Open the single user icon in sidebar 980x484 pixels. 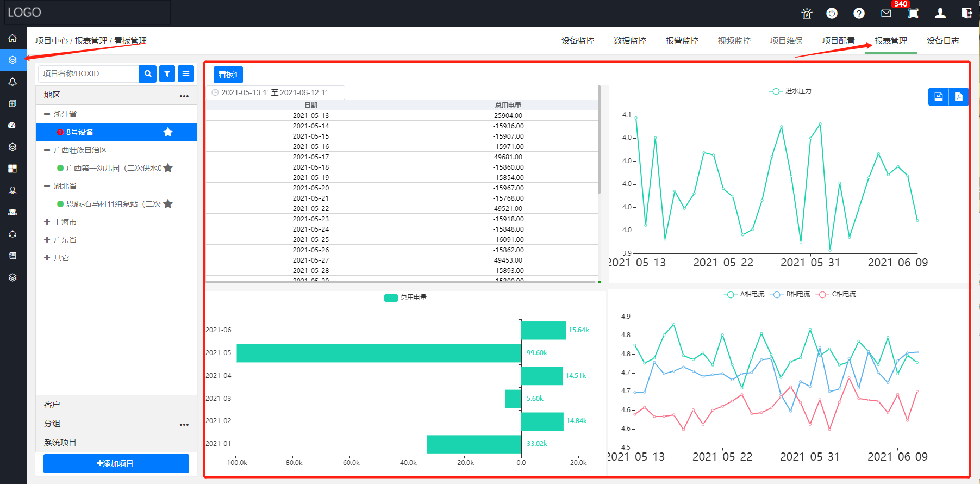pyautogui.click(x=13, y=190)
